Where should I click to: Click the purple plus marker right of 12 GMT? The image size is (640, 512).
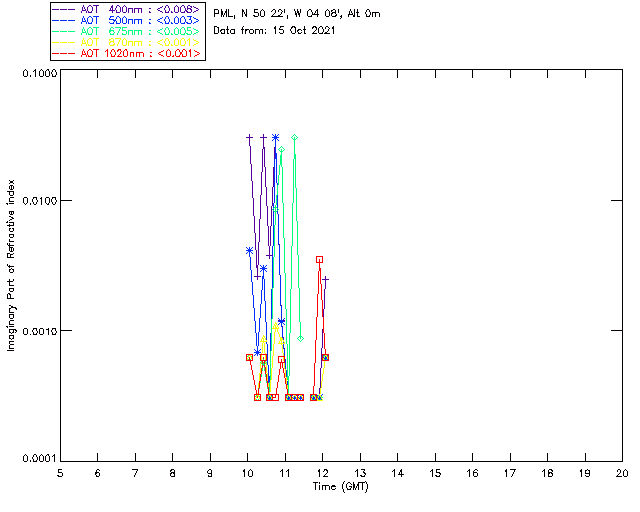(325, 279)
